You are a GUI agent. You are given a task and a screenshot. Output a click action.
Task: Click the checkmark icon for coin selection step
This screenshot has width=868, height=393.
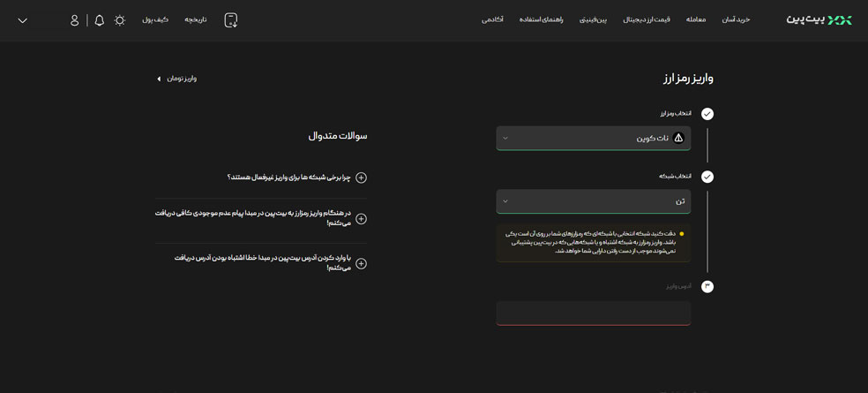pyautogui.click(x=707, y=114)
